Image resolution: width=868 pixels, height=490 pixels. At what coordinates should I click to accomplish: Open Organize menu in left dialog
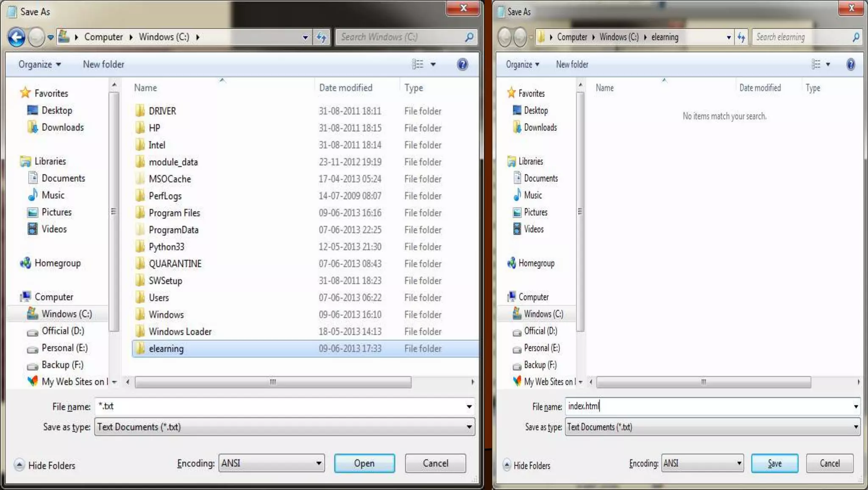pos(39,64)
